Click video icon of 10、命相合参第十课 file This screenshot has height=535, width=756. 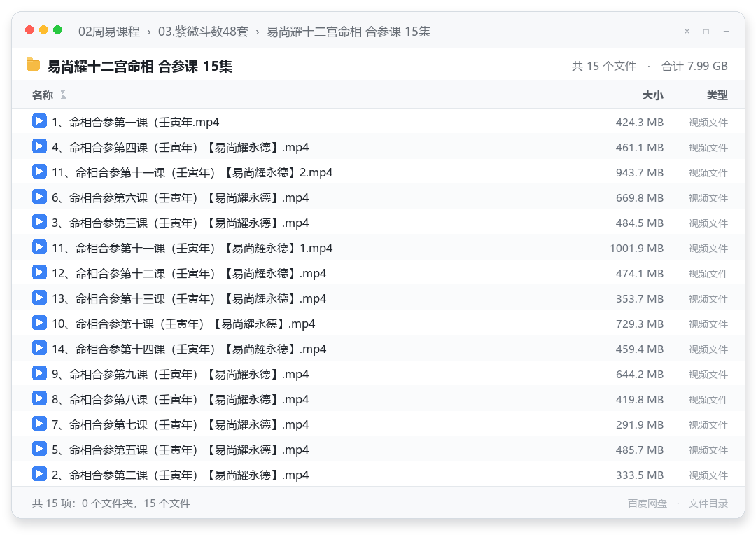coord(39,323)
